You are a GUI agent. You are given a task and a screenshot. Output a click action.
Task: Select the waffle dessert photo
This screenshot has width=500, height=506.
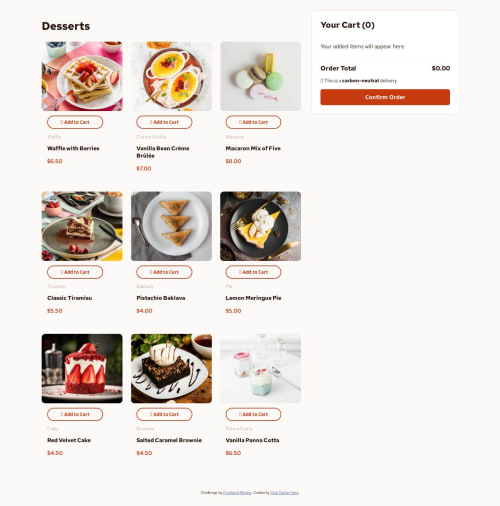click(x=82, y=76)
